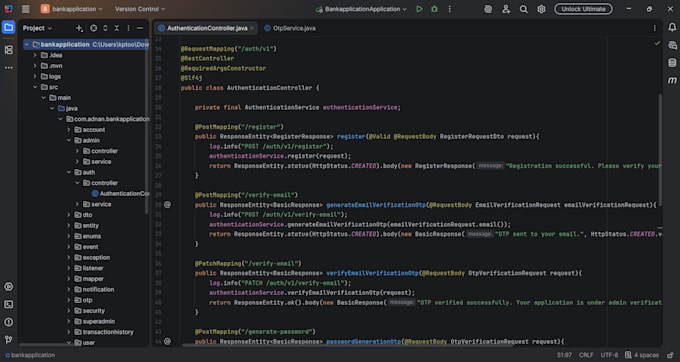Run BankapplicationApplication with the play icon

click(419, 9)
